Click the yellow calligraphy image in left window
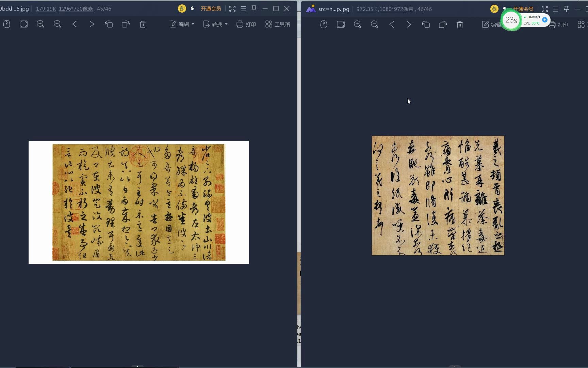 [139, 202]
